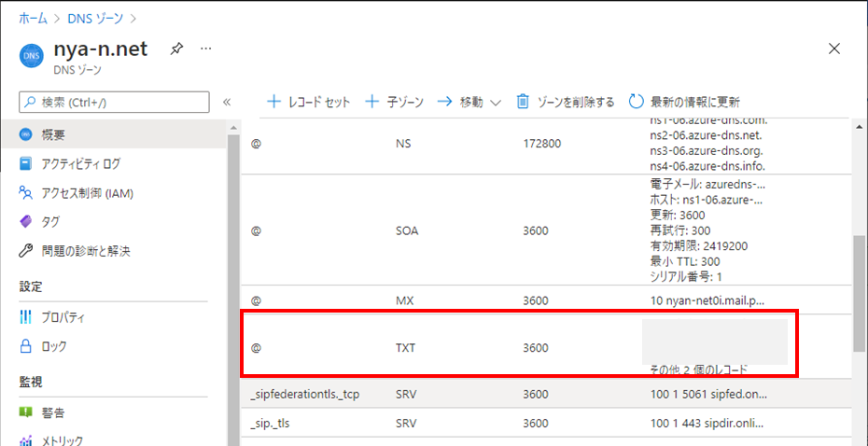
Task: Click シリアル番号: 1 text
Action: 685,276
